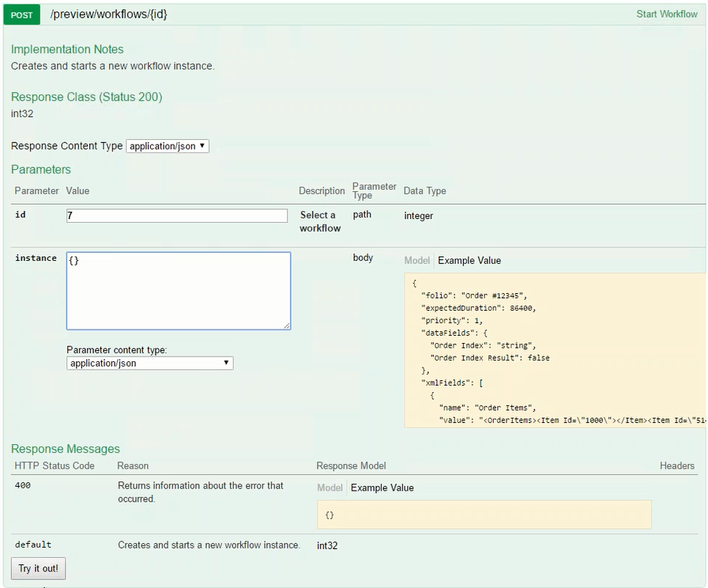Image resolution: width=708 pixels, height=588 pixels.
Task: Click the Response Messages heading
Action: 66,449
